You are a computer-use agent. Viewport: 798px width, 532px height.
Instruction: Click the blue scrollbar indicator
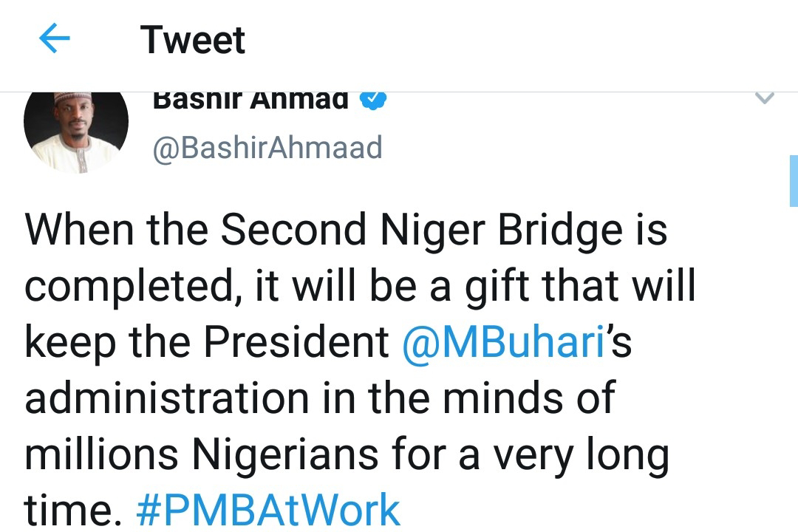click(x=793, y=180)
